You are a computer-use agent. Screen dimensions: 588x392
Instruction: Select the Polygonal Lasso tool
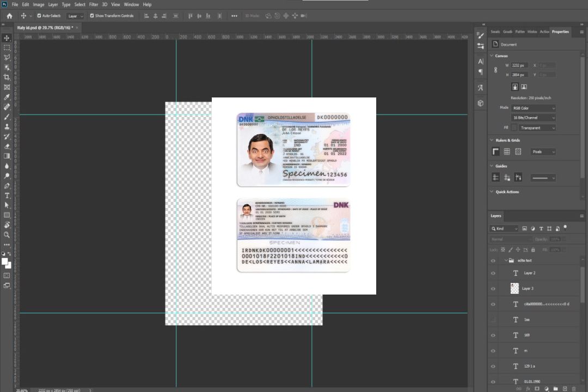coord(7,57)
